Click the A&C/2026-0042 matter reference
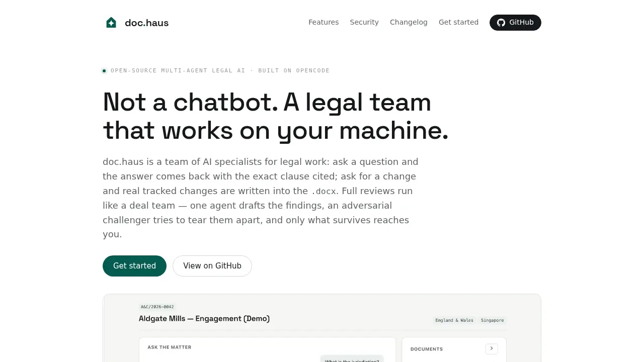The image size is (644, 362). click(x=157, y=307)
